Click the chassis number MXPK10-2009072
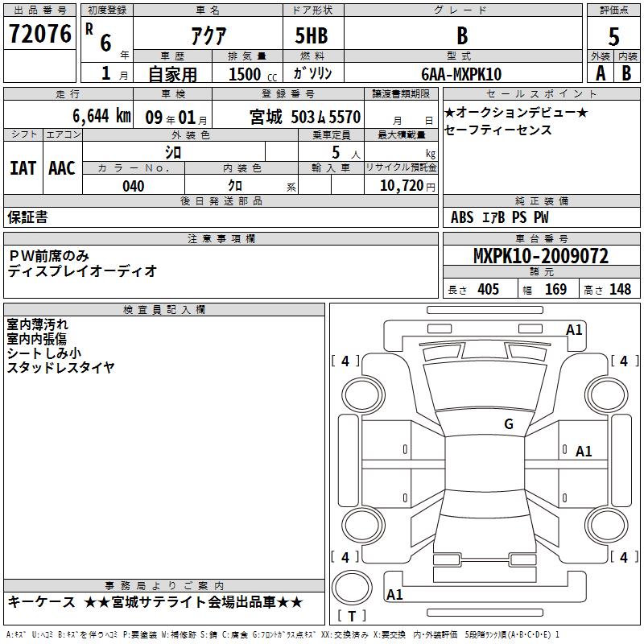This screenshot has height=644, width=644. (x=540, y=256)
